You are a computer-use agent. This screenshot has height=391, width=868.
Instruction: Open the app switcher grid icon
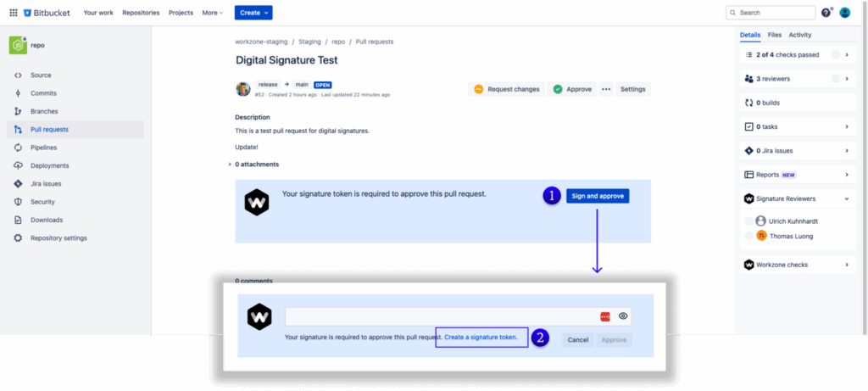[x=13, y=13]
